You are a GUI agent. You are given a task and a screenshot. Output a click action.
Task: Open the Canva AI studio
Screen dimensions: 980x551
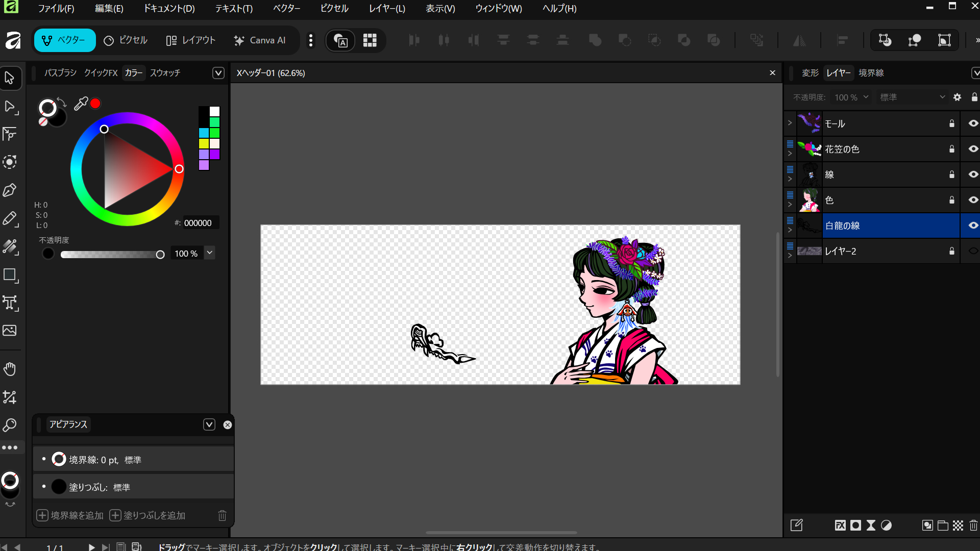(260, 40)
